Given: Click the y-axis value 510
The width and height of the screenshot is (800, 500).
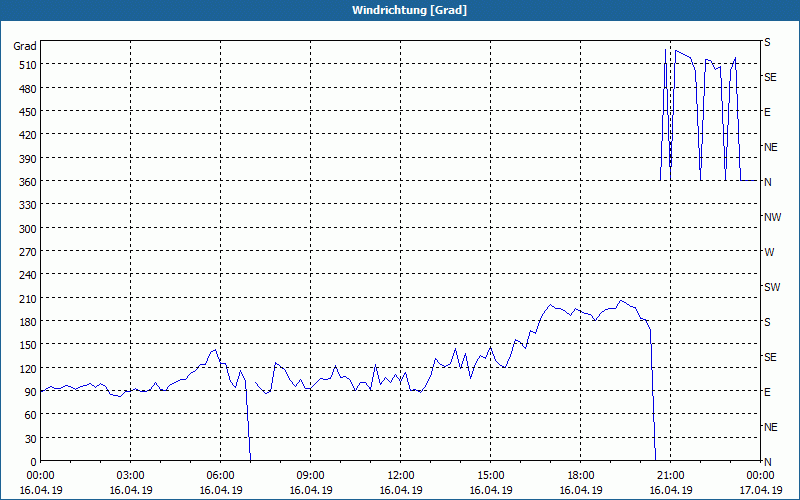Looking at the screenshot, I should pyautogui.click(x=29, y=65).
